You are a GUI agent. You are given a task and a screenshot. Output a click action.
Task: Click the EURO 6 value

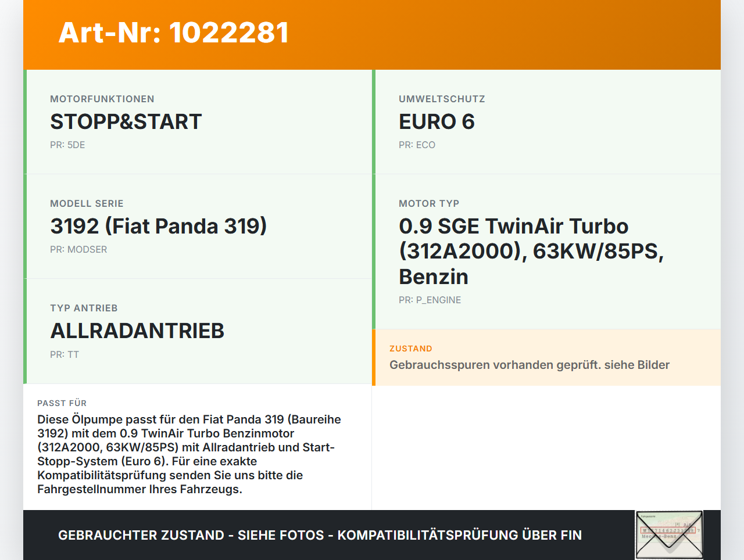(437, 121)
